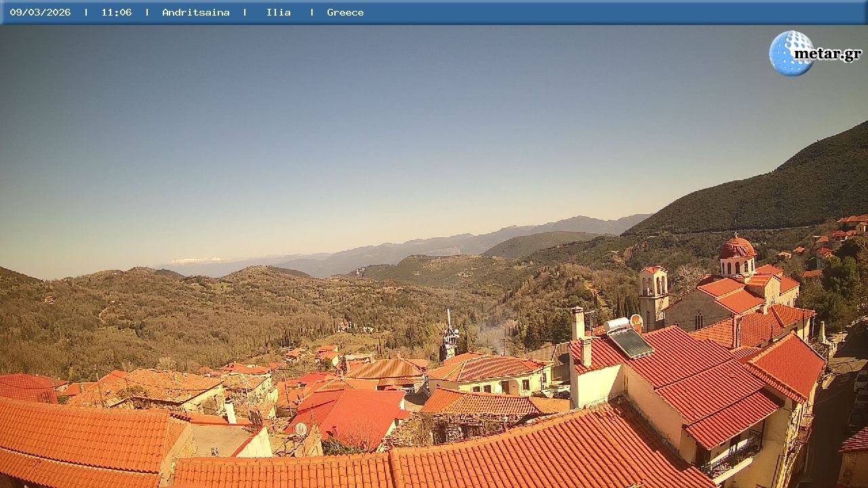The image size is (868, 488).
Task: Click the stone church bell tower
Action: click(x=653, y=296)
